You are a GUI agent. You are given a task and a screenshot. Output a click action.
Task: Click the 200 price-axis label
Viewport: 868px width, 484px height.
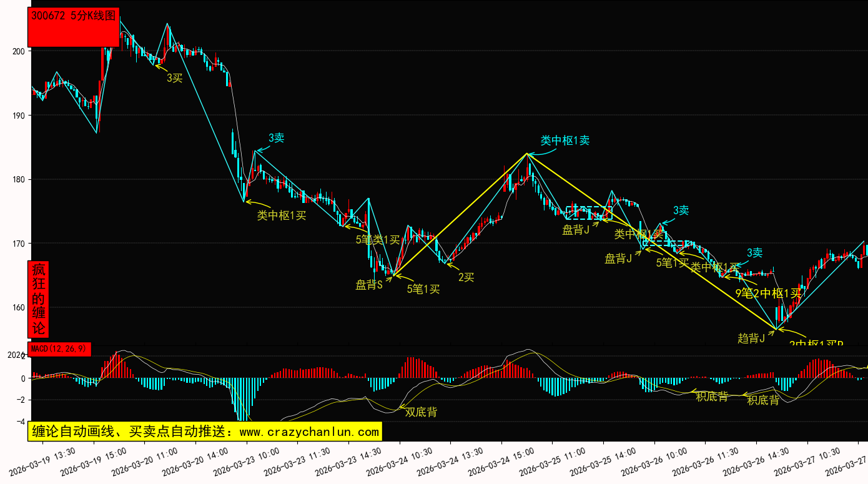[18, 51]
